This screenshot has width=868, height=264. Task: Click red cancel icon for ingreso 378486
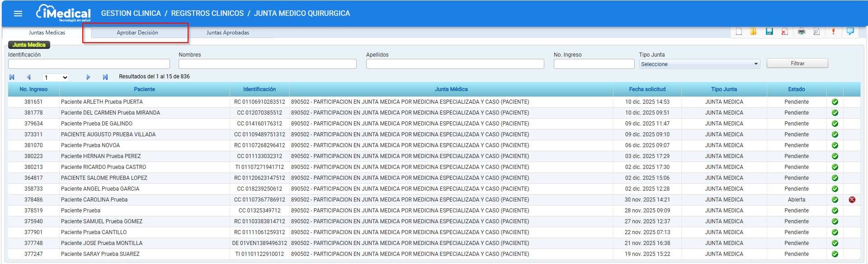(x=852, y=200)
